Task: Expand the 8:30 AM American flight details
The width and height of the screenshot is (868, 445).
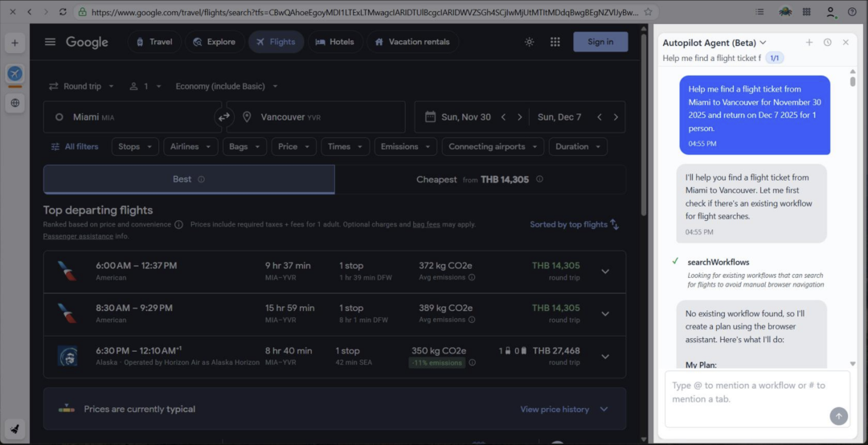Action: click(x=605, y=314)
